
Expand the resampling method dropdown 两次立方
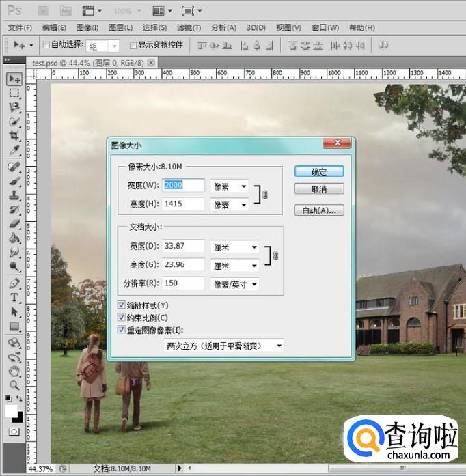224,346
